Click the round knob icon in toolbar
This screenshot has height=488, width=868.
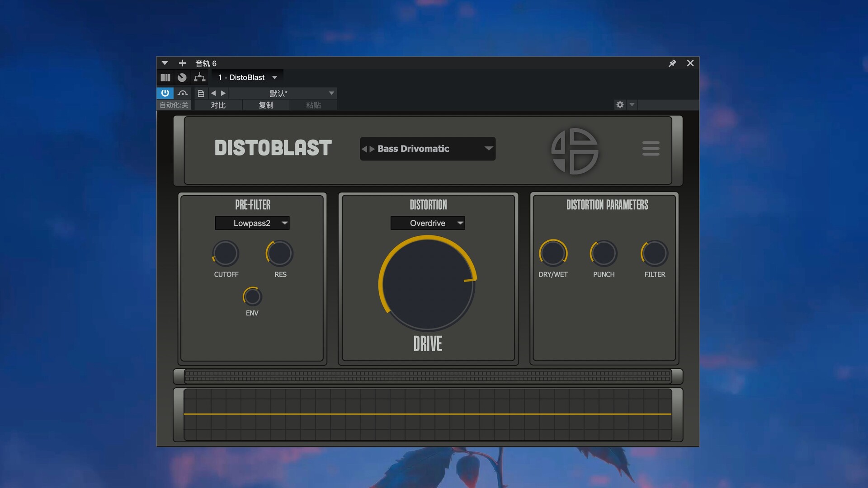coord(182,77)
